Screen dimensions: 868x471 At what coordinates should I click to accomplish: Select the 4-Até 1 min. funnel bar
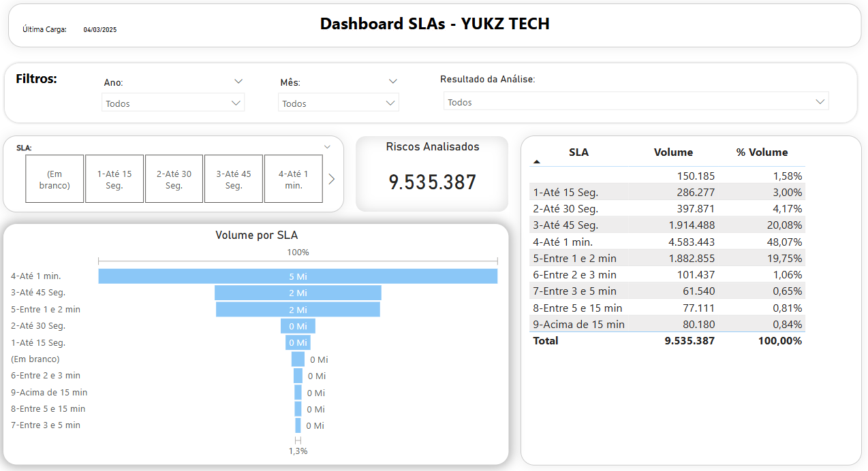[x=298, y=276]
